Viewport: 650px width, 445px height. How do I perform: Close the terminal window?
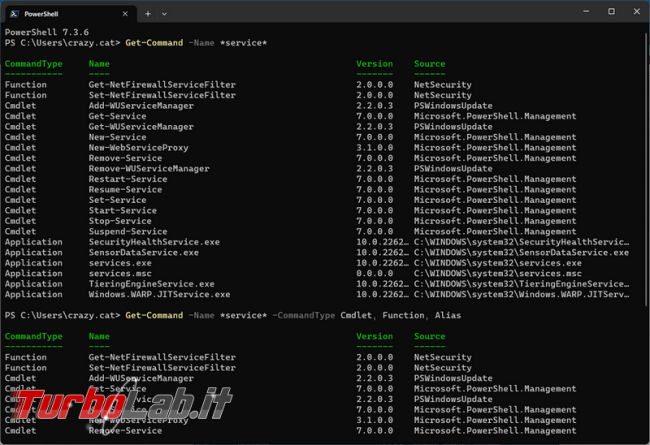coord(637,12)
